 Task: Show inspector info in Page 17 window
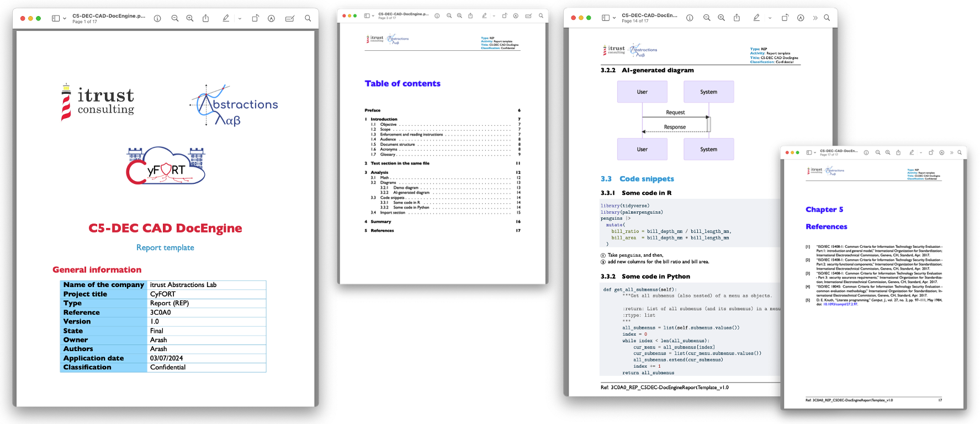[866, 152]
